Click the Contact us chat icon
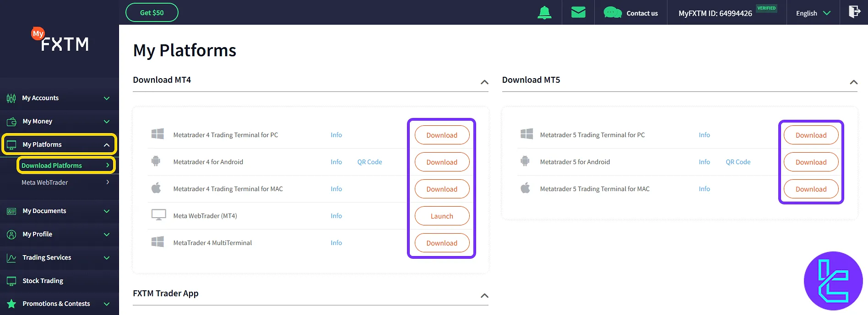This screenshot has width=868, height=315. tap(613, 13)
